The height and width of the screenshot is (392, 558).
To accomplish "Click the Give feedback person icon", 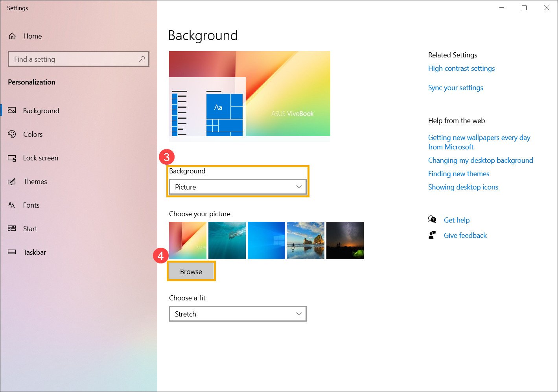I will point(432,235).
